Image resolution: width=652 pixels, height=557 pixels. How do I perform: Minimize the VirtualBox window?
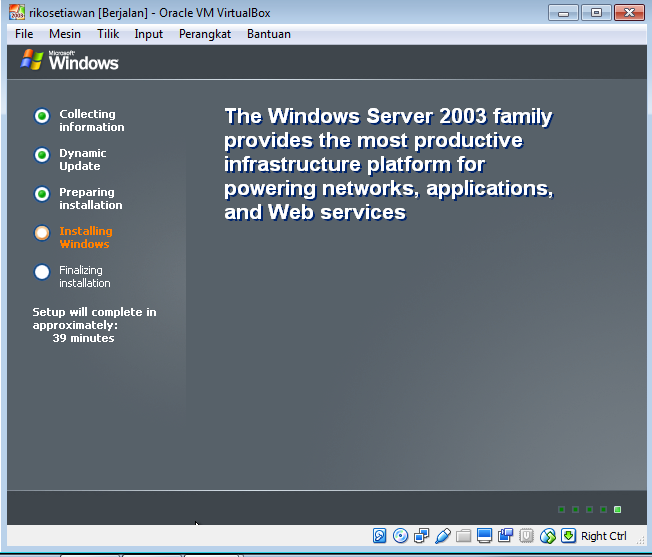coord(563,13)
